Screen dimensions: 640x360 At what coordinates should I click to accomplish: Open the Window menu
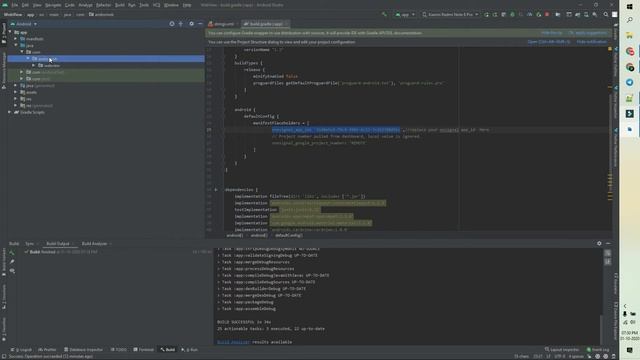pos(171,5)
